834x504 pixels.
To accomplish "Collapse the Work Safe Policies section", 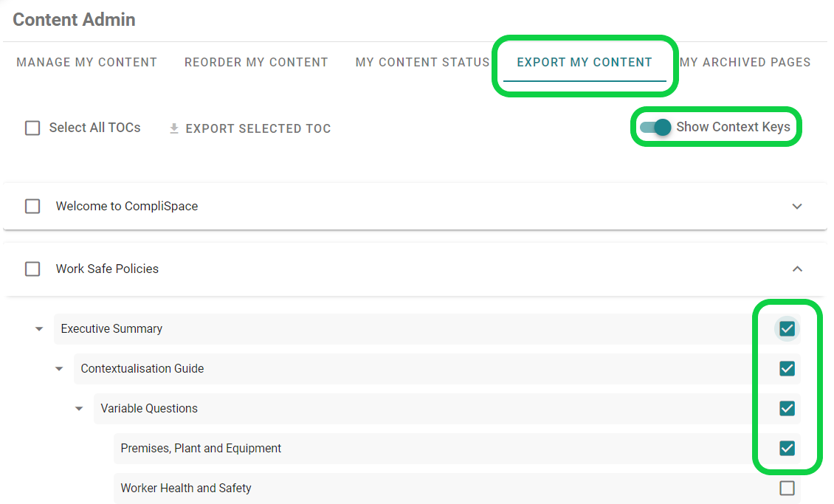I will pos(797,269).
